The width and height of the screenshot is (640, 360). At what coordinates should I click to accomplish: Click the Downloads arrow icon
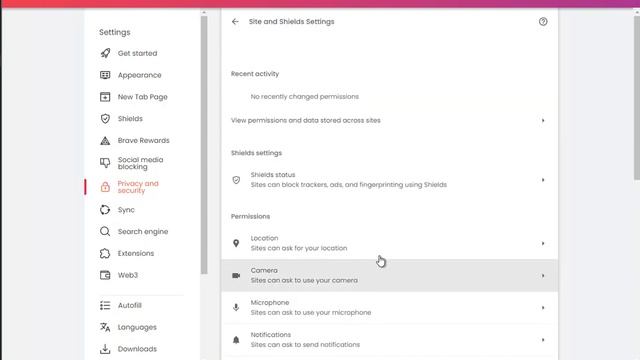click(x=105, y=349)
